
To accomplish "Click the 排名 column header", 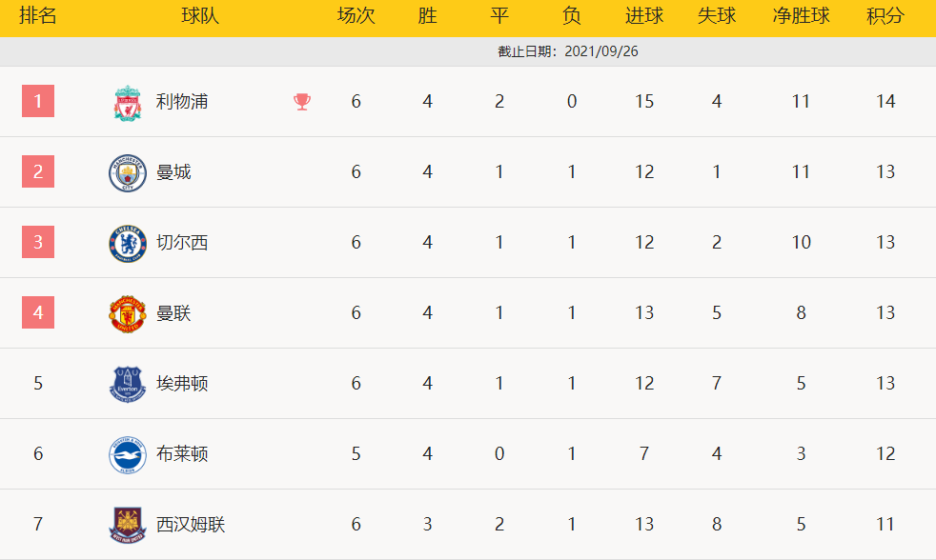I will 38,17.
